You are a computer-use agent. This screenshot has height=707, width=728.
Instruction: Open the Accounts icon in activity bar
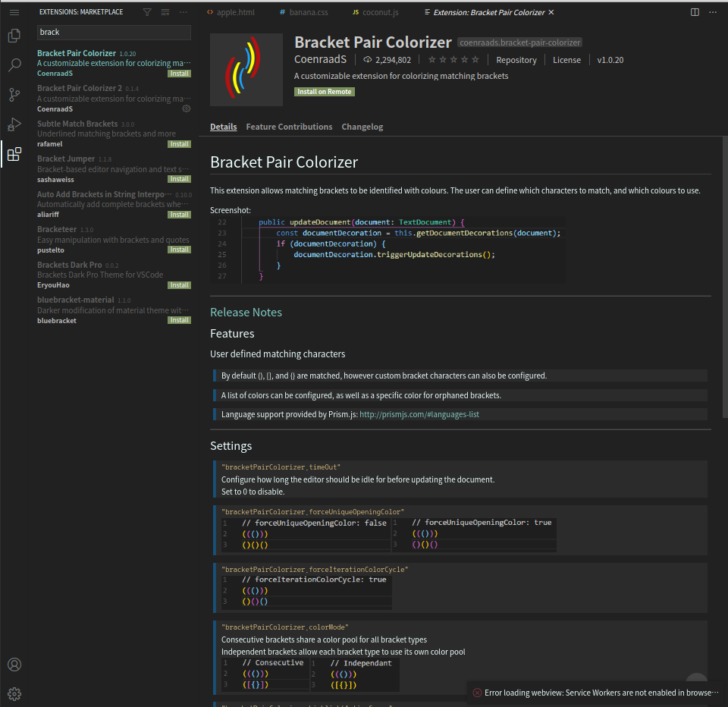tap(14, 665)
